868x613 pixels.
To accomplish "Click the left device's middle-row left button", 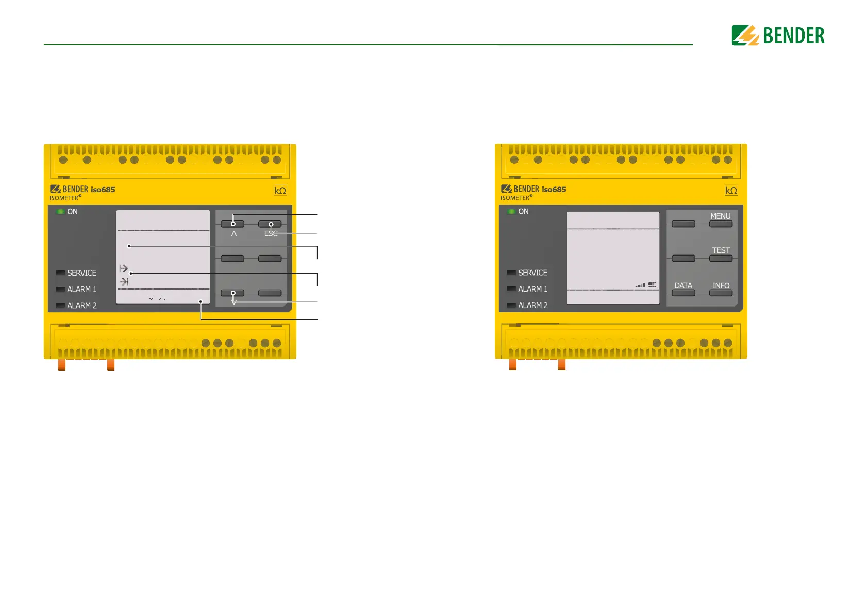I will (x=232, y=259).
